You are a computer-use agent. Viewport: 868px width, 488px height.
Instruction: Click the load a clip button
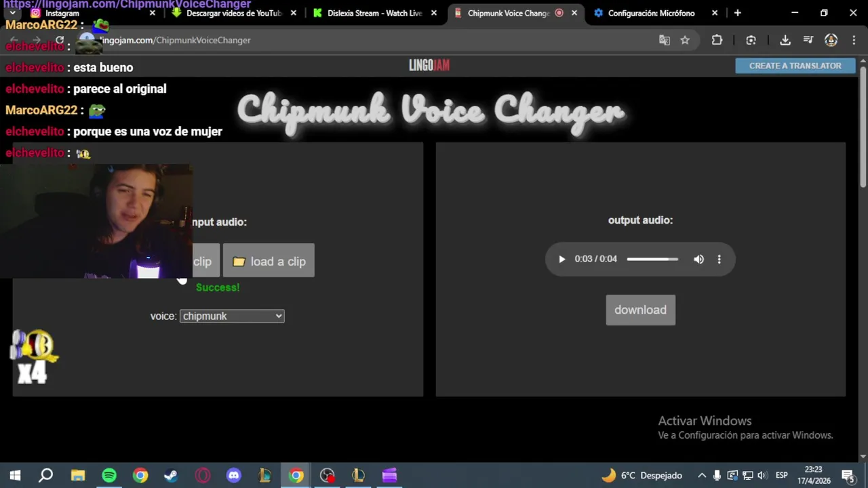(x=269, y=261)
